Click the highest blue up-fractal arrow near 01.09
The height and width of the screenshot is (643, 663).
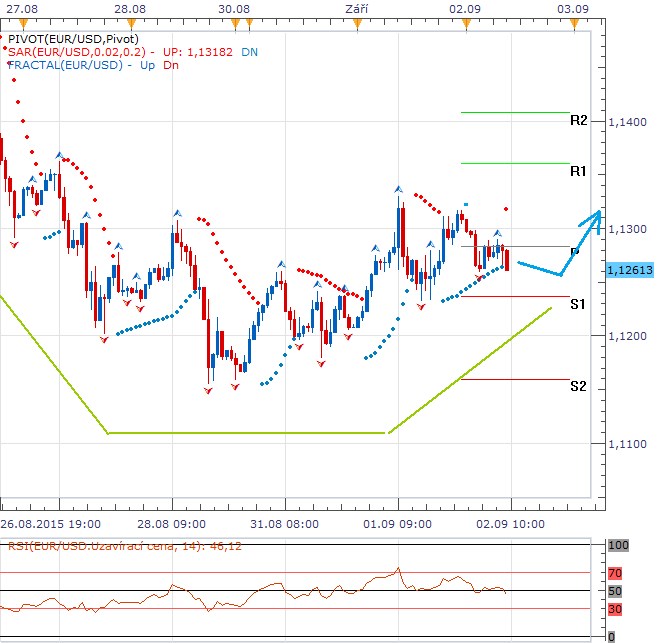(x=398, y=189)
